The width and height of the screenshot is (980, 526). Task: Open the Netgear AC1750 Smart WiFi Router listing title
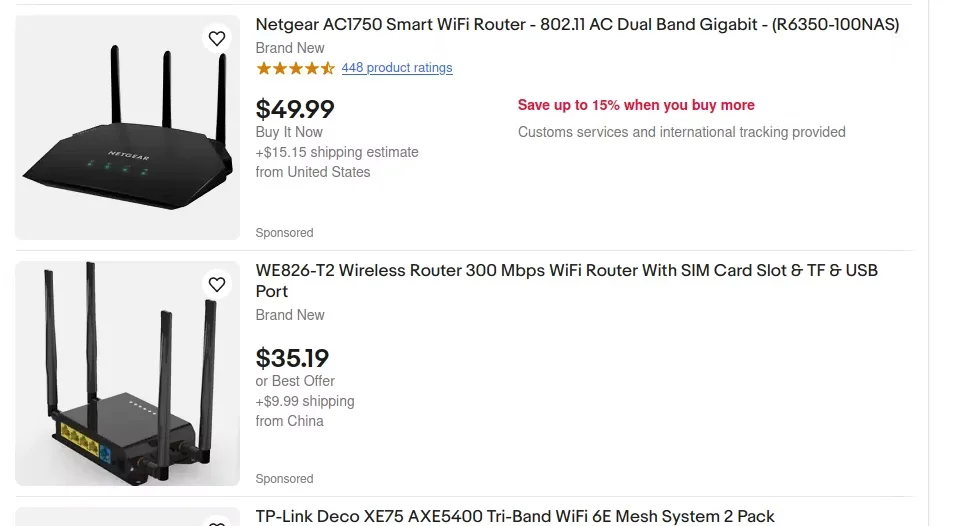(577, 25)
